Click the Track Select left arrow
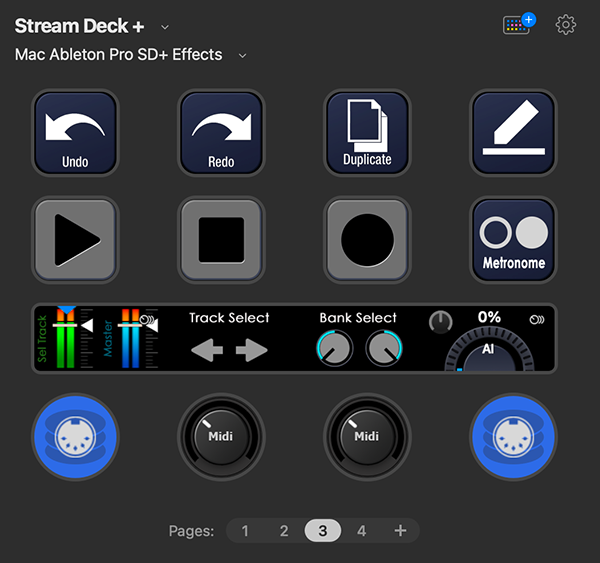 click(x=207, y=350)
